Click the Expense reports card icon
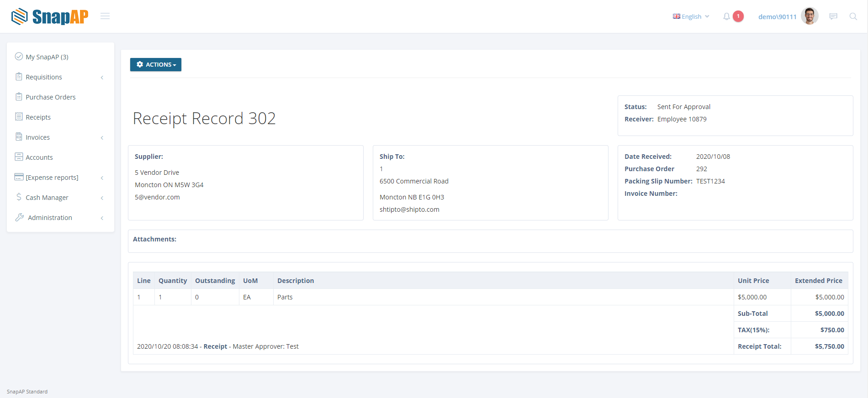The height and width of the screenshot is (398, 868). point(19,177)
